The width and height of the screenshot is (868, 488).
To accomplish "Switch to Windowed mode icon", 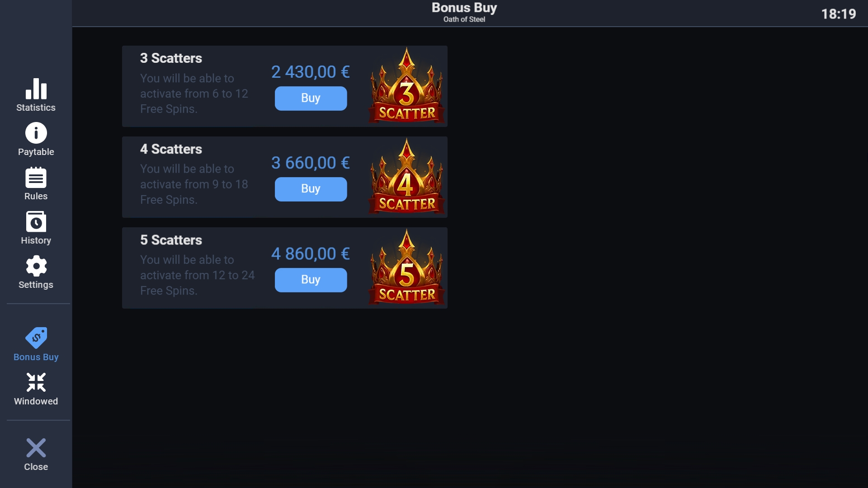I will [36, 382].
